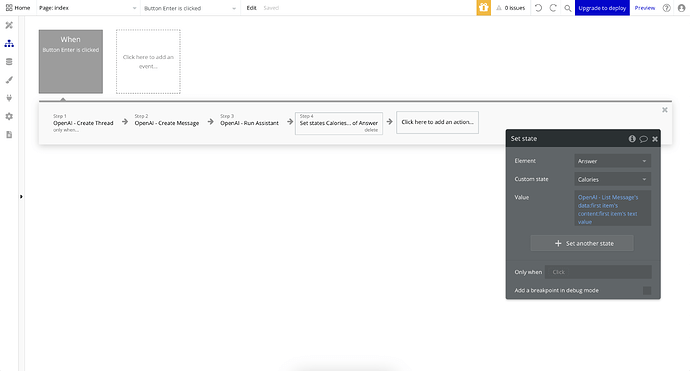Click Set another state button
The image size is (690, 371).
click(582, 243)
